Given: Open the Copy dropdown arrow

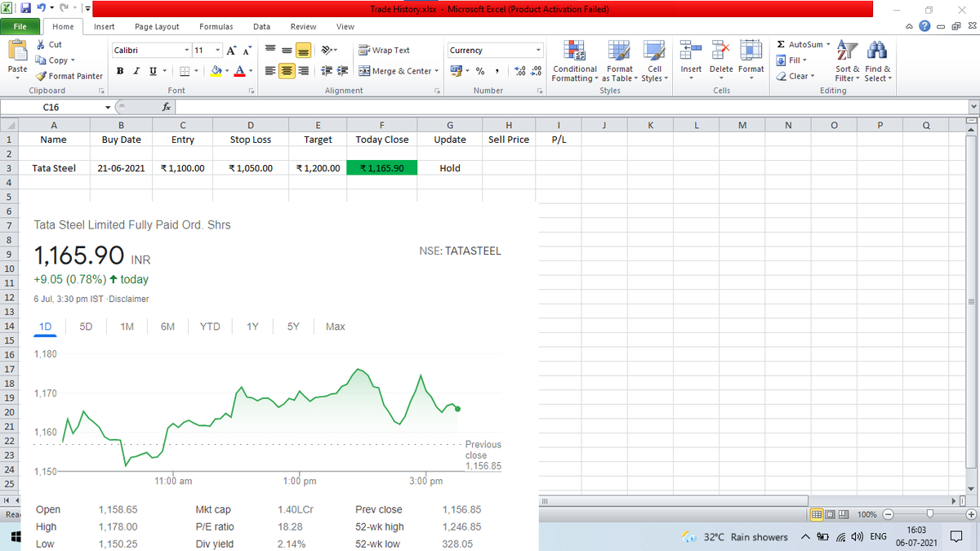Looking at the screenshot, I should tap(73, 60).
